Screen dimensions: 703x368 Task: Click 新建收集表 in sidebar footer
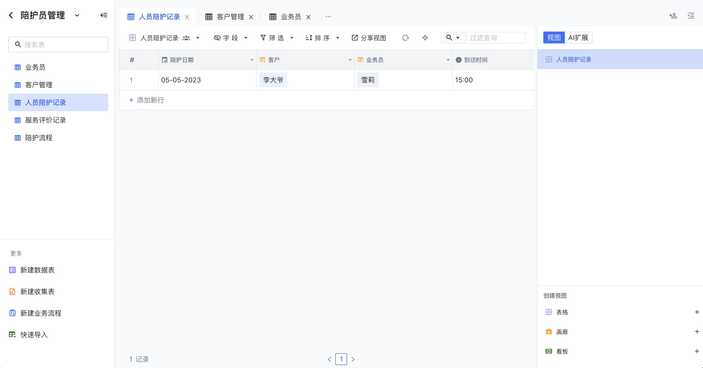(x=32, y=291)
